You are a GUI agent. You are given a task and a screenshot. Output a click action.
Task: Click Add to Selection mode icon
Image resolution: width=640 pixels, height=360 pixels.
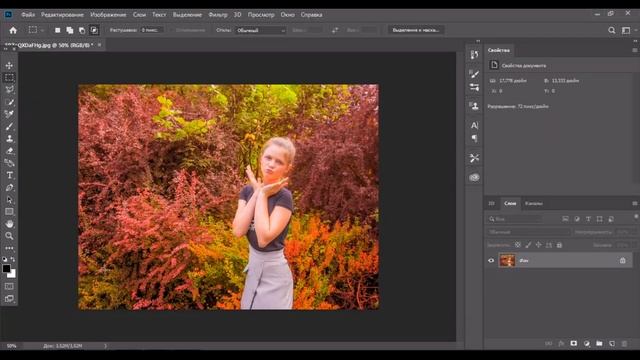(x=70, y=30)
